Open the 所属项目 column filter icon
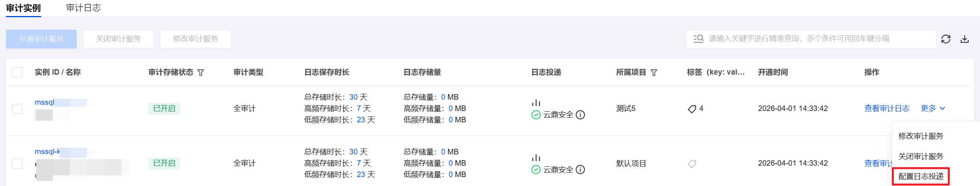The width and height of the screenshot is (980, 186). pos(654,73)
